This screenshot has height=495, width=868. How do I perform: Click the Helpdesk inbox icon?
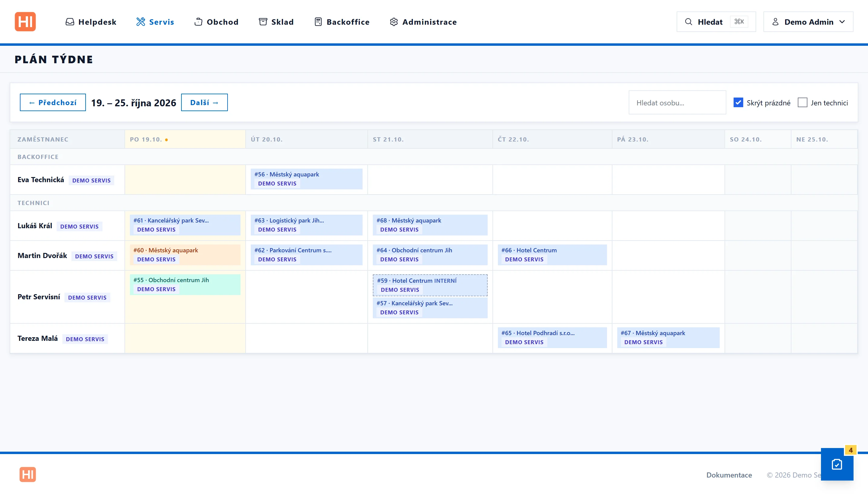(x=70, y=22)
